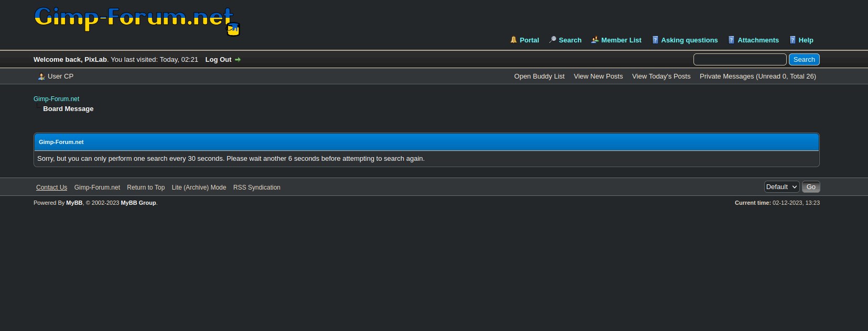Image resolution: width=868 pixels, height=331 pixels.
Task: Focus the search keywords input field
Action: pyautogui.click(x=740, y=60)
